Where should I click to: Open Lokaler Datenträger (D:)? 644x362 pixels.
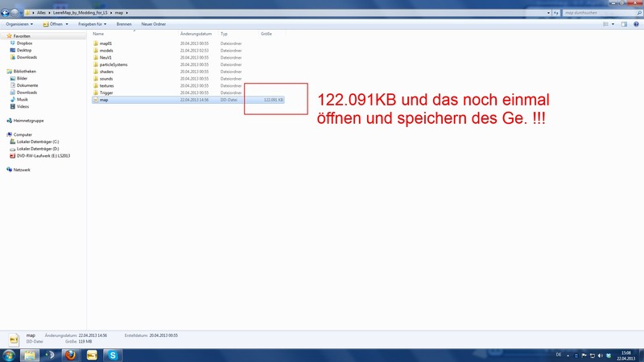[x=38, y=149]
